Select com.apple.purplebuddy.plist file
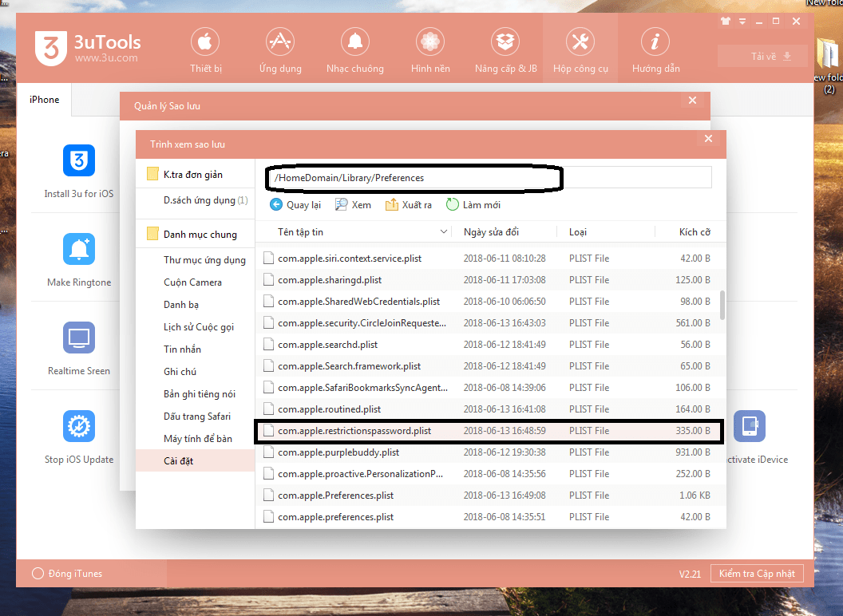The width and height of the screenshot is (843, 616). (x=488, y=452)
